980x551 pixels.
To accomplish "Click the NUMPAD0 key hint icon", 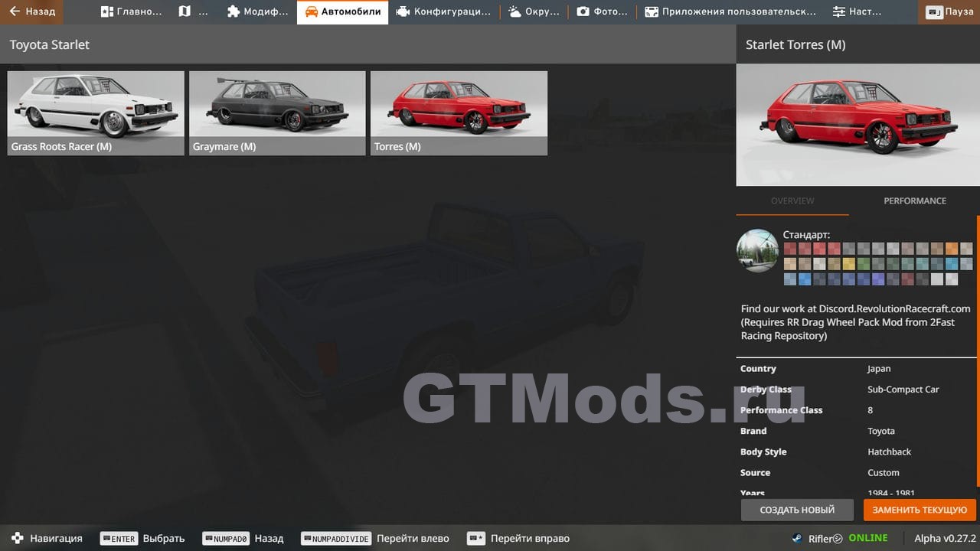I will click(x=226, y=538).
